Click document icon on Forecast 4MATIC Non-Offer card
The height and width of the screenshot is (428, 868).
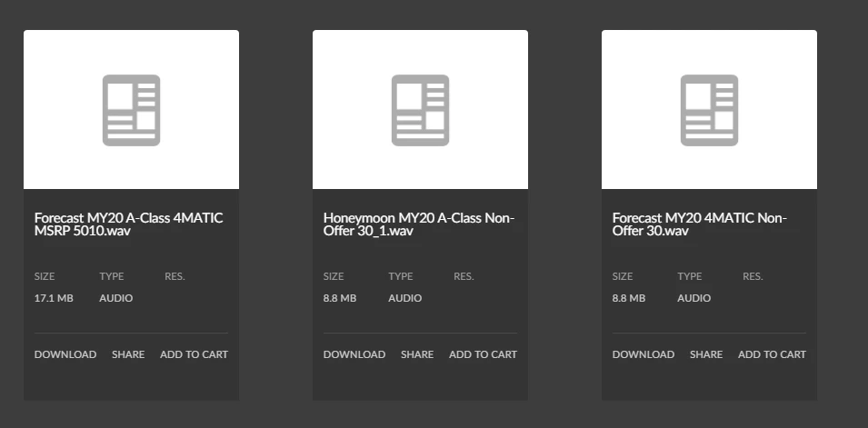coord(709,110)
